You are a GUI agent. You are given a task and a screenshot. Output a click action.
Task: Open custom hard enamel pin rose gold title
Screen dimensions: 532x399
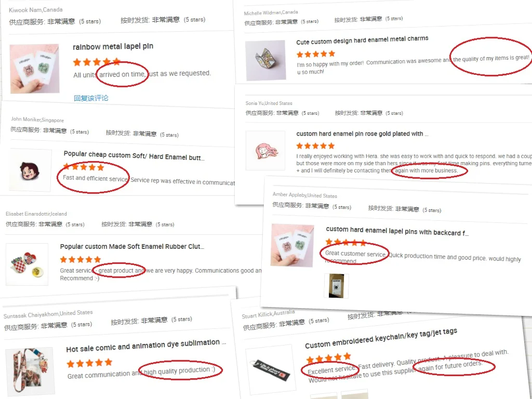click(362, 134)
